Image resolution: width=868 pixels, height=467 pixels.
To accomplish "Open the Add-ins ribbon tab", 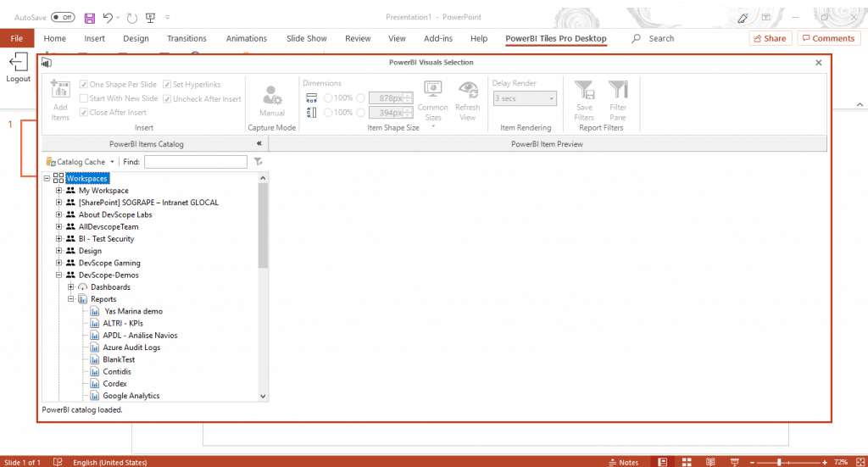I will [x=438, y=38].
